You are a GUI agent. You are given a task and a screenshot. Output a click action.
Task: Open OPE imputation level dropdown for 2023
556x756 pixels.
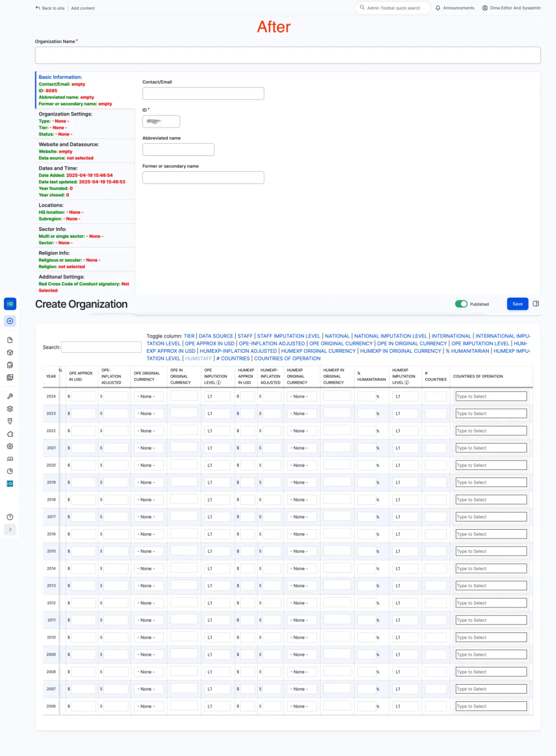point(217,413)
